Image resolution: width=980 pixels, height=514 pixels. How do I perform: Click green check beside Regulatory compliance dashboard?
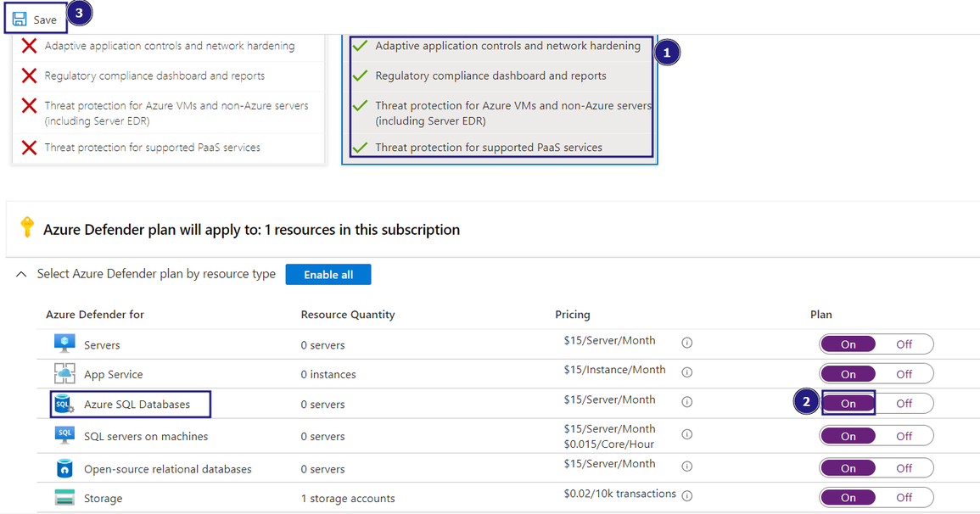[360, 75]
